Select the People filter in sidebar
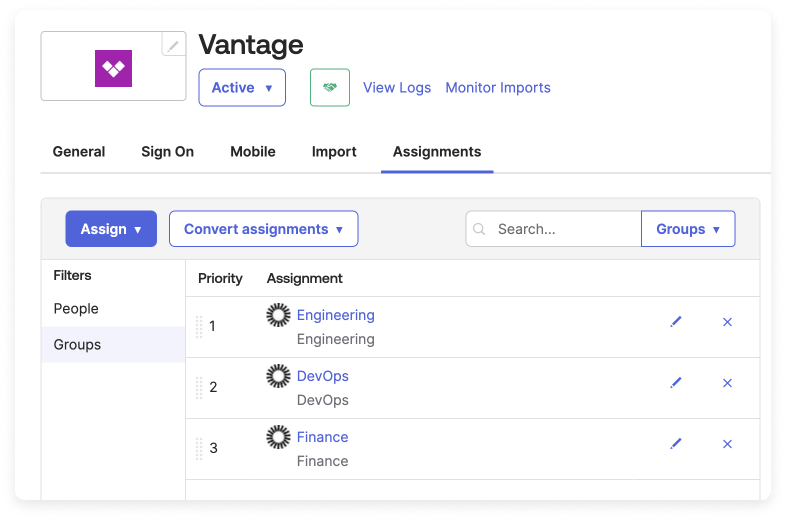786x520 pixels. 76,309
